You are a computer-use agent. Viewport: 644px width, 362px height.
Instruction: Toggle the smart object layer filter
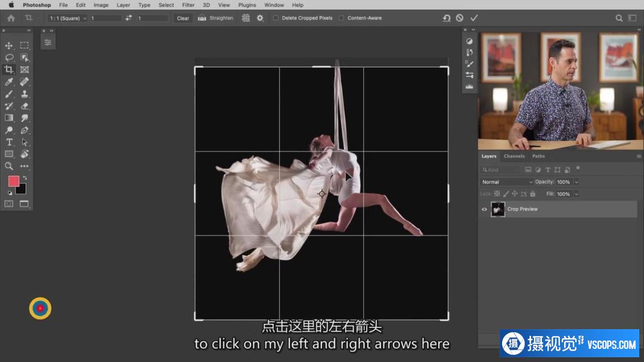click(567, 170)
